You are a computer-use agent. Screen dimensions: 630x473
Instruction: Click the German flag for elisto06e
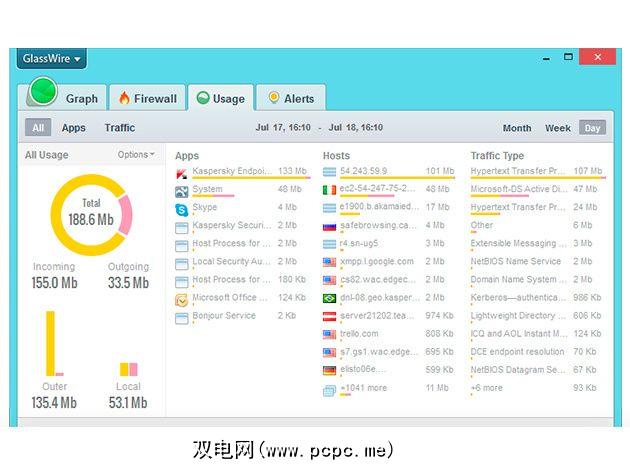point(329,371)
